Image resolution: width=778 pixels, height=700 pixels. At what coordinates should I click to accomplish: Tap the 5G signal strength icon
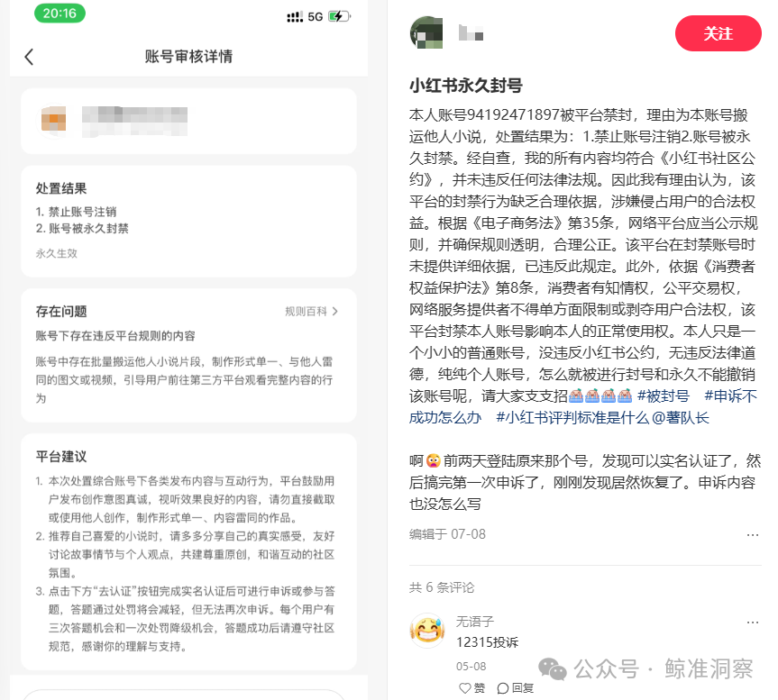coord(305,17)
